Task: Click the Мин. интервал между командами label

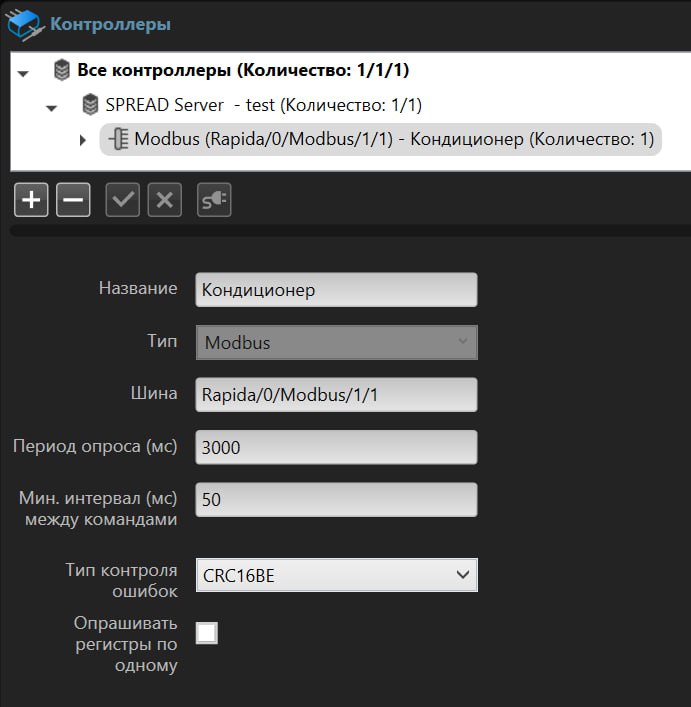Action: pyautogui.click(x=98, y=509)
